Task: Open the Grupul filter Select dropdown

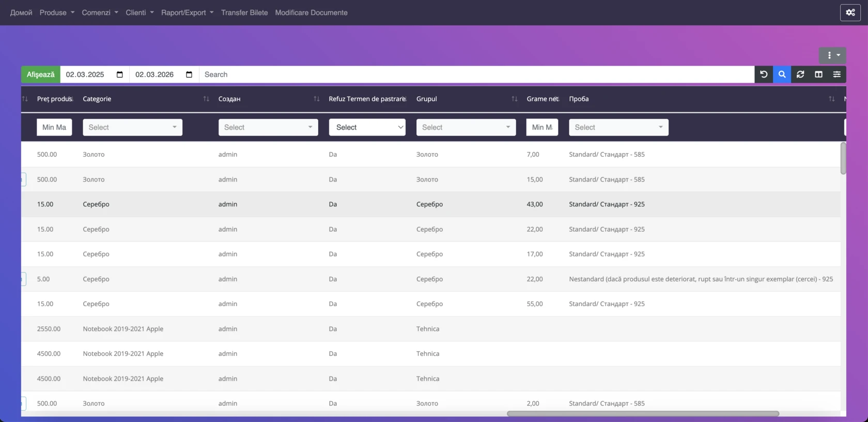Action: pyautogui.click(x=466, y=127)
